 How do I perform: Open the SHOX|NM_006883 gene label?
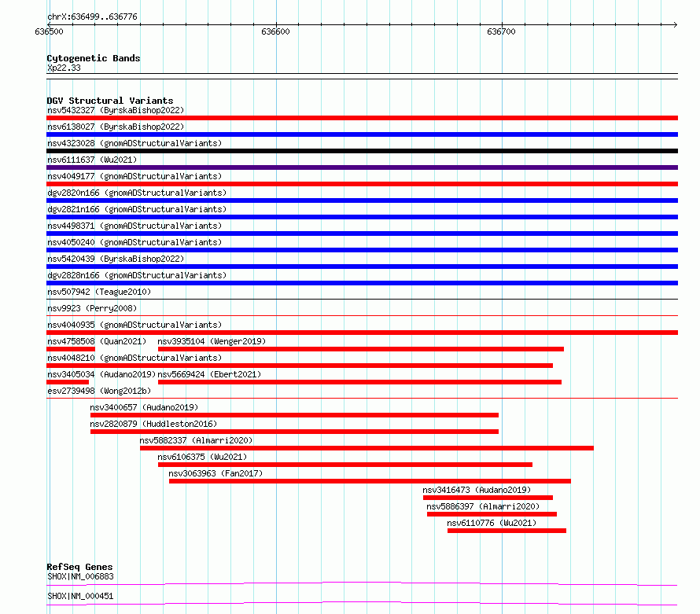click(x=80, y=576)
